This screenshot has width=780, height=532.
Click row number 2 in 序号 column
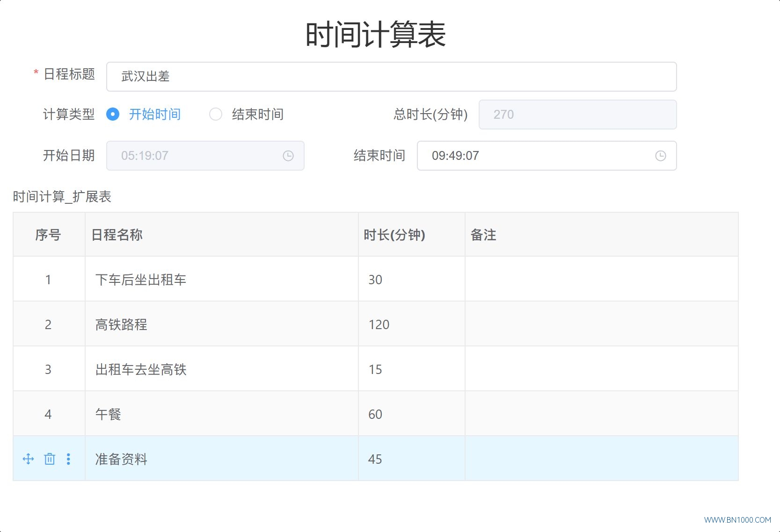(48, 324)
